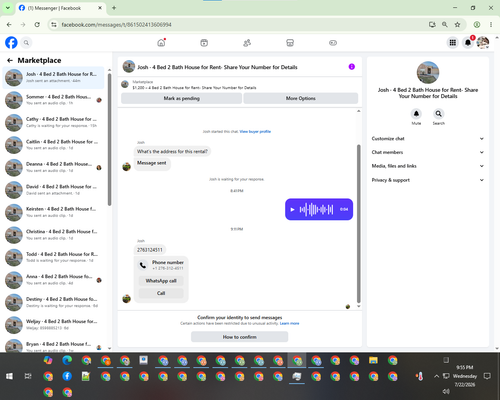500x400 pixels.
Task: Click the browser address bar URL
Action: (116, 25)
